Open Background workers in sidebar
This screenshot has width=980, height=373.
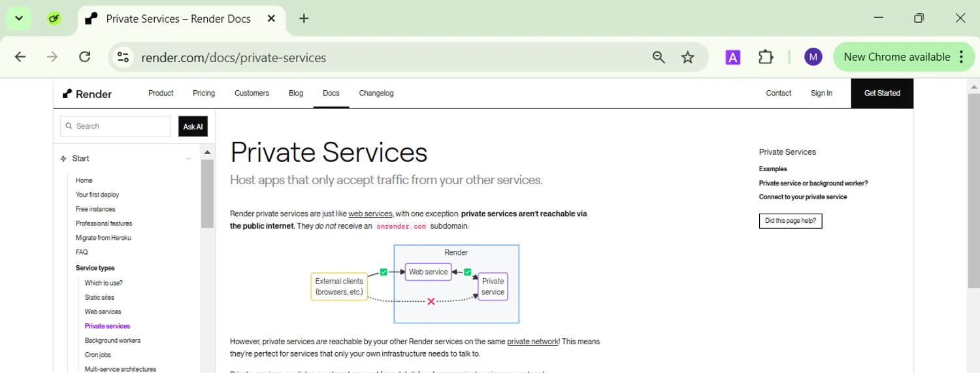(112, 340)
